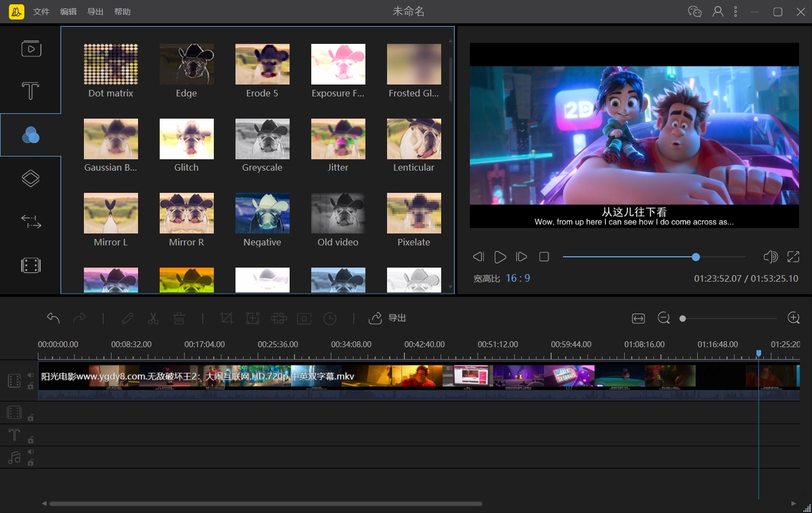Open the Media library panel icon

pyautogui.click(x=31, y=49)
